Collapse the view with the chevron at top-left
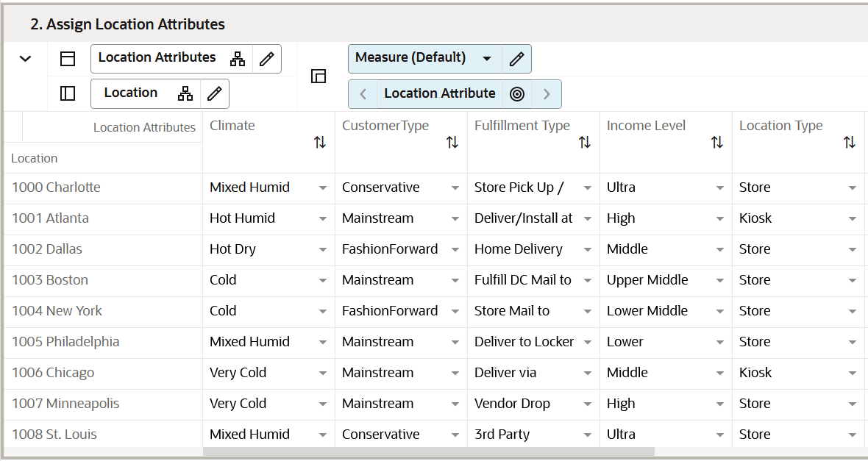The height and width of the screenshot is (461, 868). (x=26, y=57)
